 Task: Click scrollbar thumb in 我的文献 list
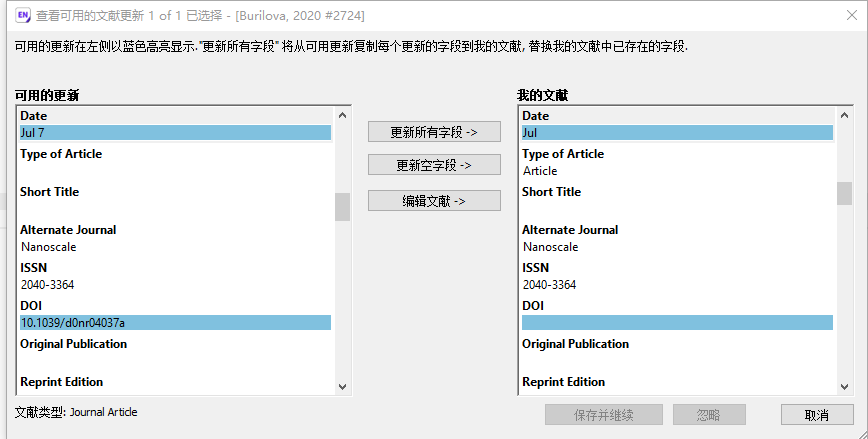pos(844,193)
